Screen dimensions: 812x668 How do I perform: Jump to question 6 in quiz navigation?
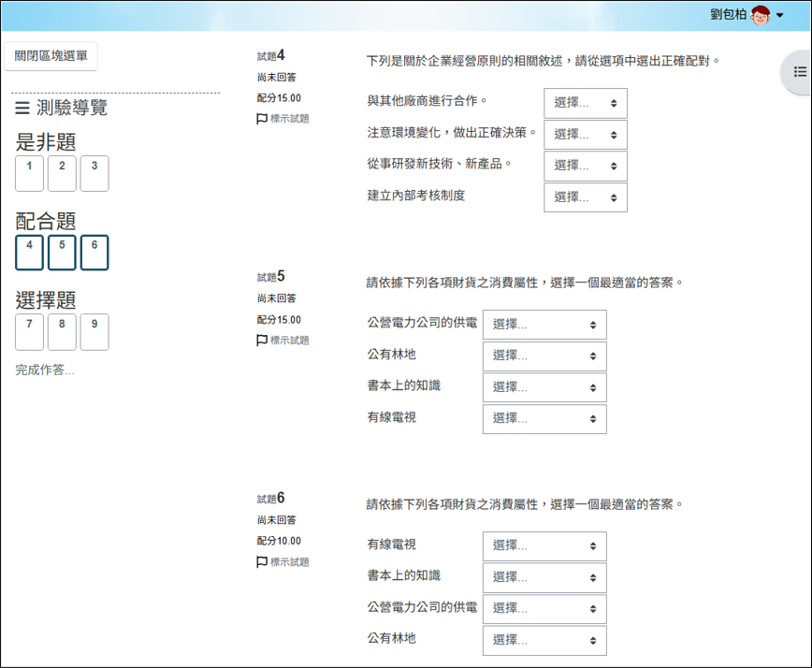point(94,253)
